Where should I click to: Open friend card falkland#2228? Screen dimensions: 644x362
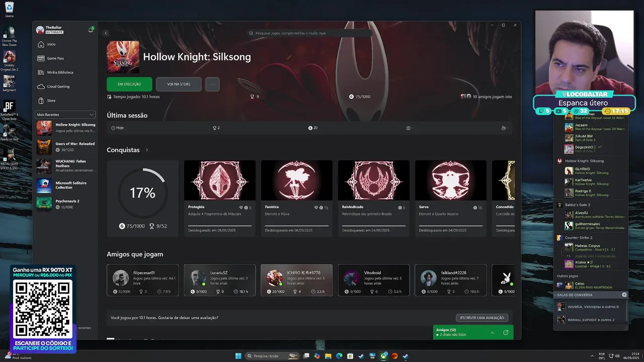(x=450, y=280)
